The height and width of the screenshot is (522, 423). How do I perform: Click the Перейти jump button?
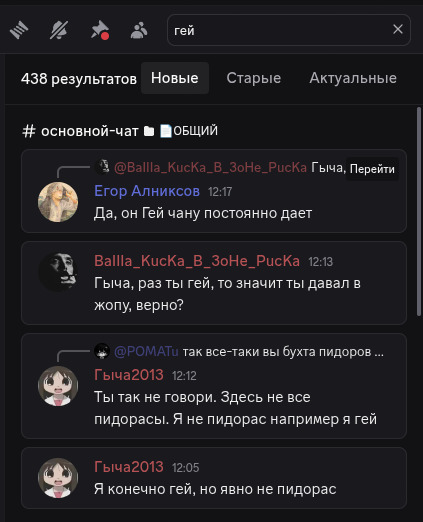[x=372, y=169]
